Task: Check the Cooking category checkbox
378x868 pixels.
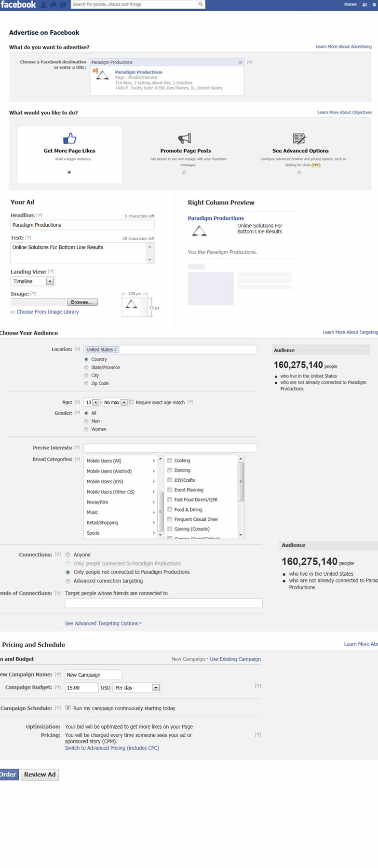Action: click(170, 461)
